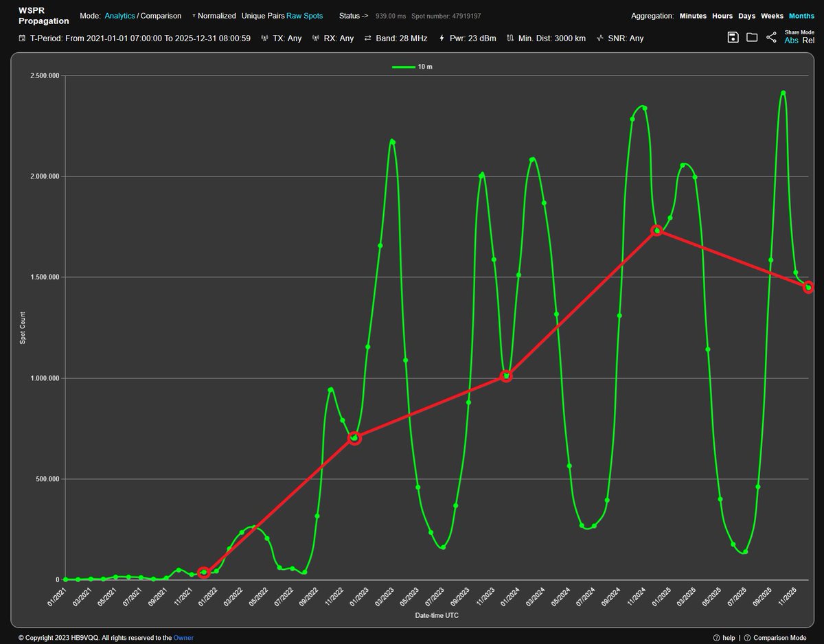Click the help link
Image resolution: width=824 pixels, height=644 pixels.
tap(729, 638)
